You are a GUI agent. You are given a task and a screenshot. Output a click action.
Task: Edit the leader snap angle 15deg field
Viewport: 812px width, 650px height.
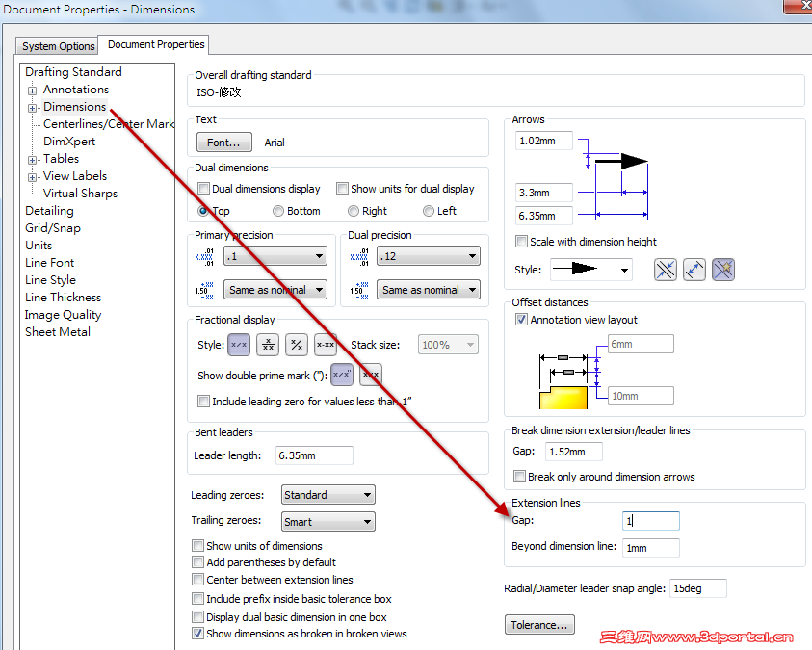(698, 588)
